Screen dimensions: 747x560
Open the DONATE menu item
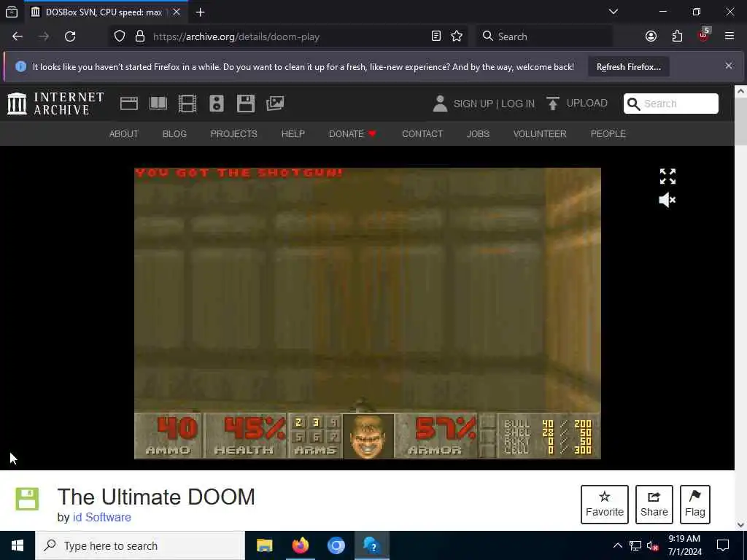coord(353,134)
